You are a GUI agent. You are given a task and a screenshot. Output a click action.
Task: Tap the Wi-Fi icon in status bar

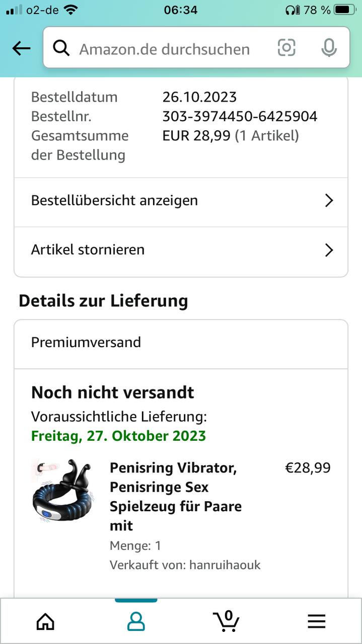point(71,10)
